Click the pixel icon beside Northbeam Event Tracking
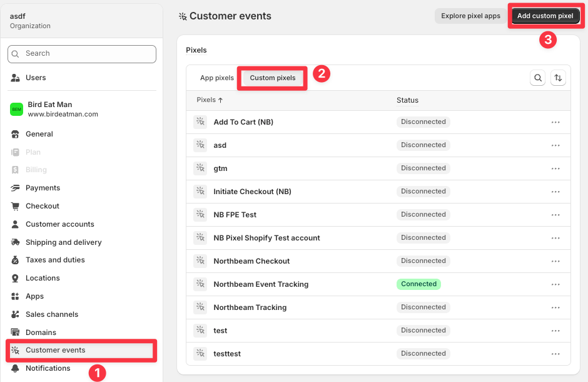588x382 pixels. [200, 284]
